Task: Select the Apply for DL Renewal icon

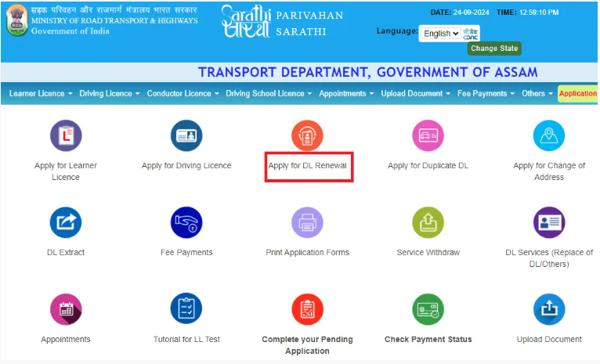Action: pos(307,136)
